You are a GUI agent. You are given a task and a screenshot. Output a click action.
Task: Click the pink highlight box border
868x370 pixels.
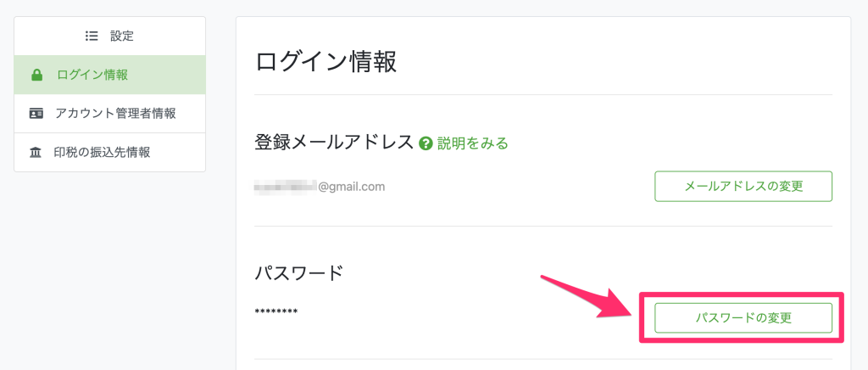point(742,294)
